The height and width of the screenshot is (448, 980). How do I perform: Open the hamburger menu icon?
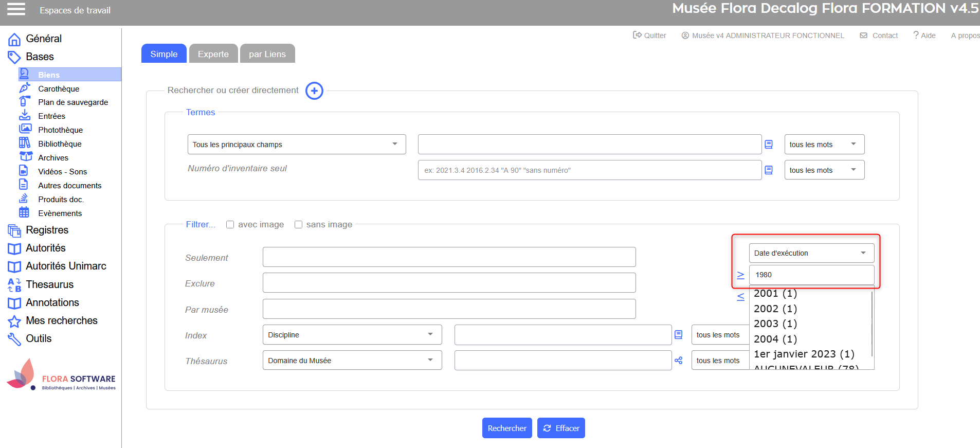click(16, 9)
